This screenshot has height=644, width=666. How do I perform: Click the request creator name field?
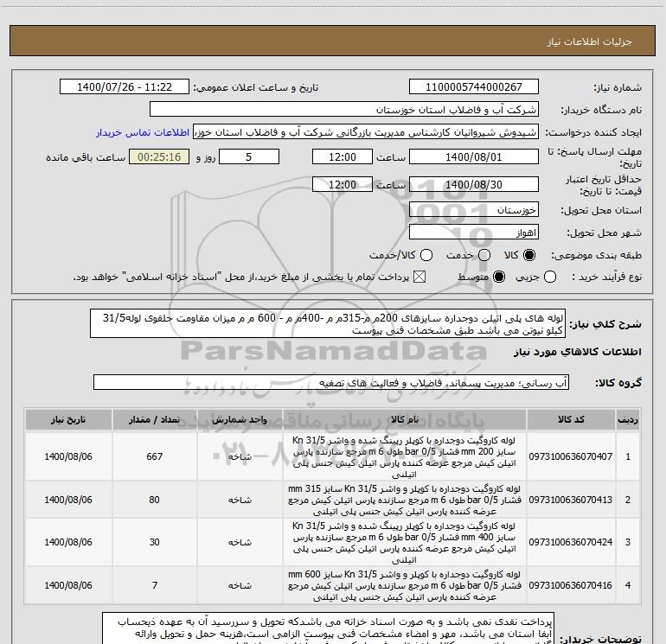coord(366,131)
